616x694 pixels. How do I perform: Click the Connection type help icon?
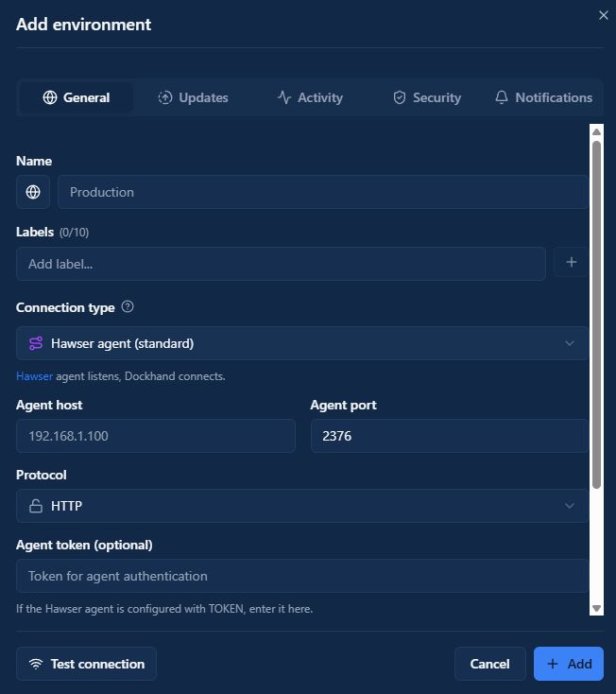(128, 307)
